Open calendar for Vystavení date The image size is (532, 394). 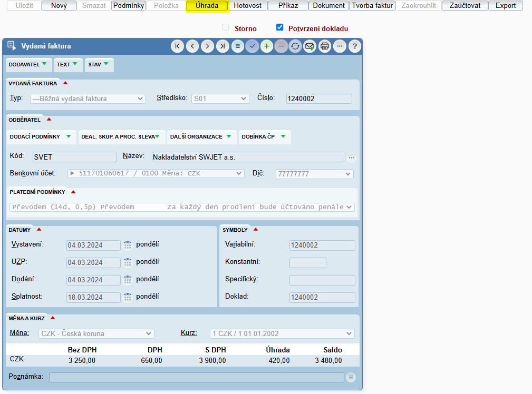[128, 245]
